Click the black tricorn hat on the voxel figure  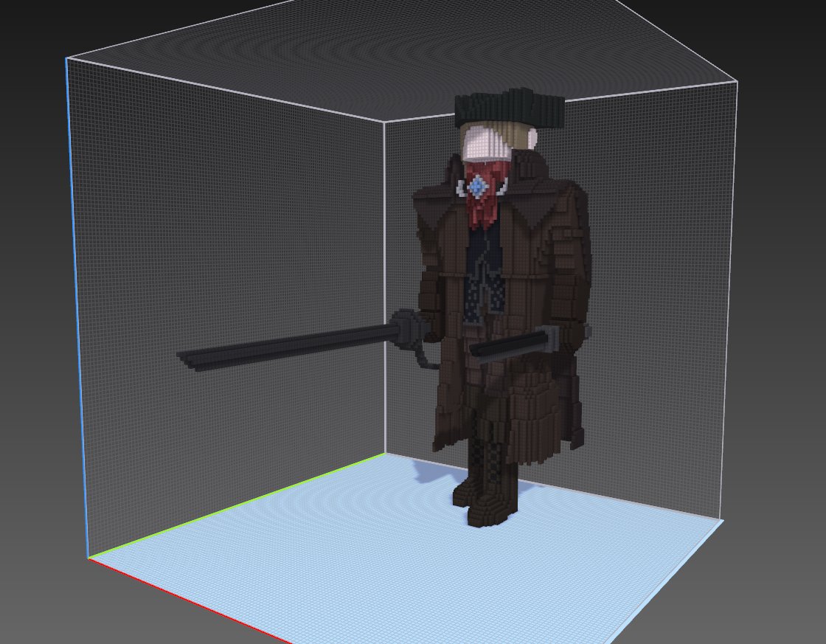pos(510,108)
